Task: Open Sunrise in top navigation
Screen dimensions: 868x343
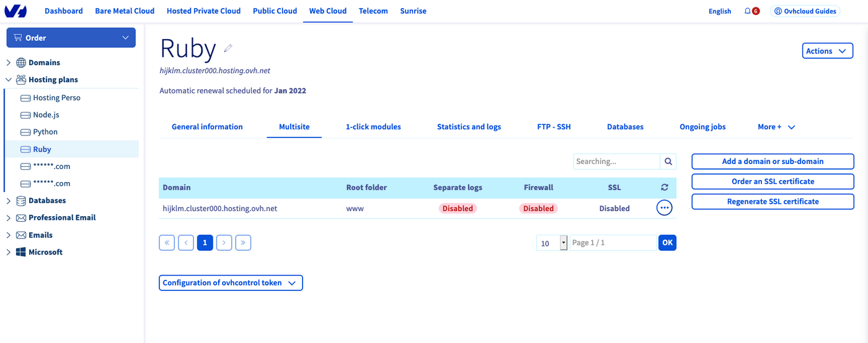Action: (413, 11)
